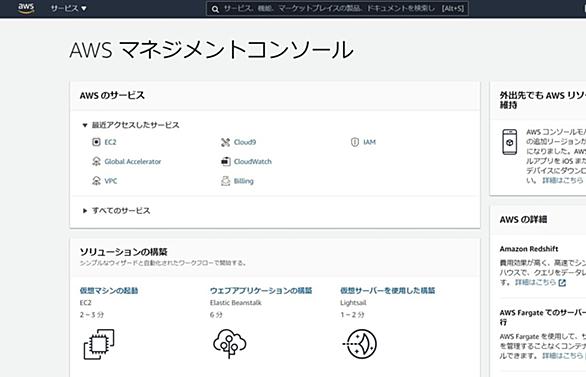Click the VPC service icon
586x377 pixels.
pos(96,181)
